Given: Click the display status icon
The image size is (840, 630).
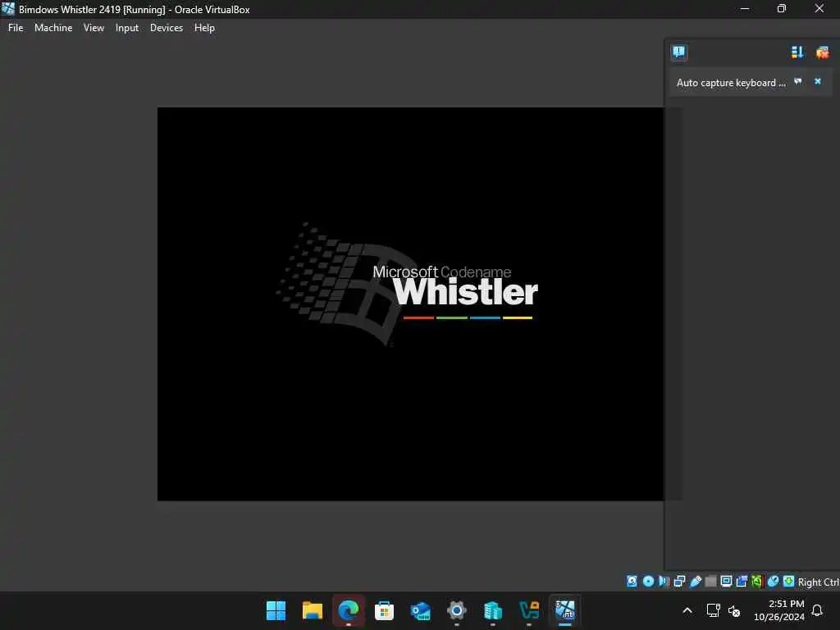Looking at the screenshot, I should (x=727, y=582).
